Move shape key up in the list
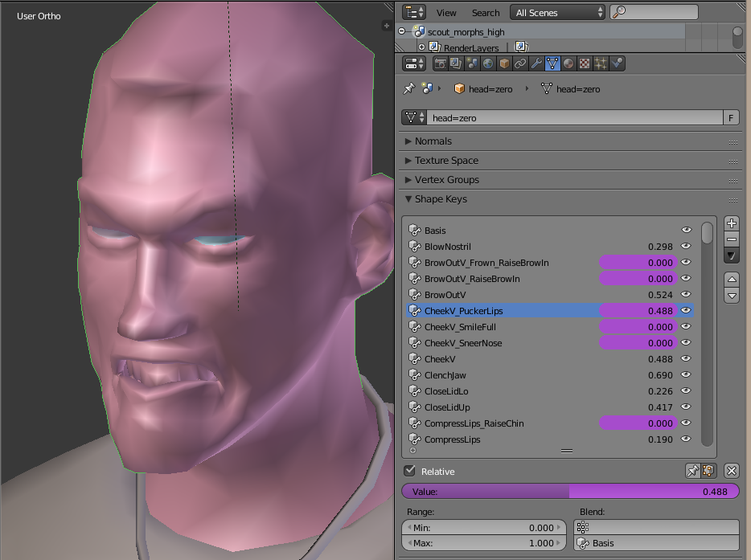 pyautogui.click(x=732, y=279)
